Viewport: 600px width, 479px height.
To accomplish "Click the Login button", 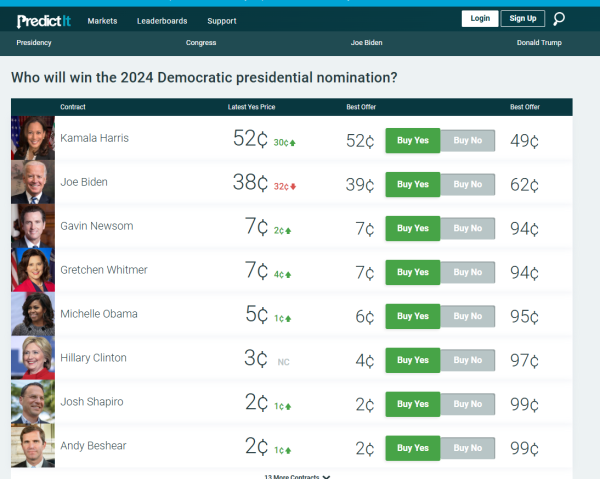I will (x=480, y=18).
